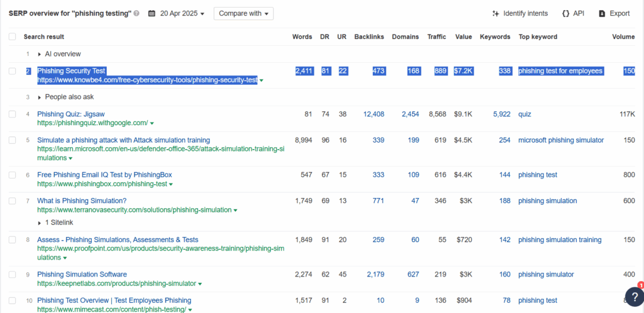Open the Compare with dropdown

[x=243, y=14]
